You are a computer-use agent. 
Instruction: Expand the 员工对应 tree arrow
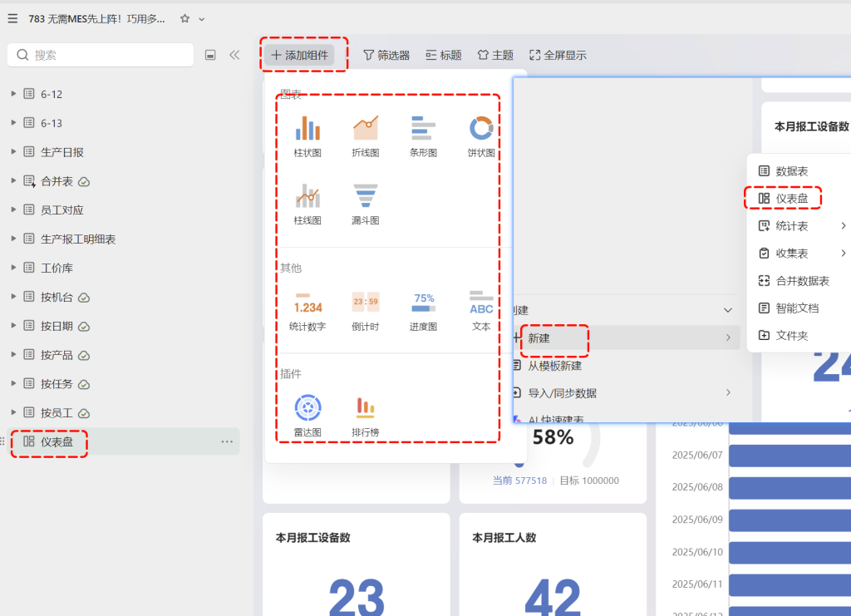click(x=13, y=209)
